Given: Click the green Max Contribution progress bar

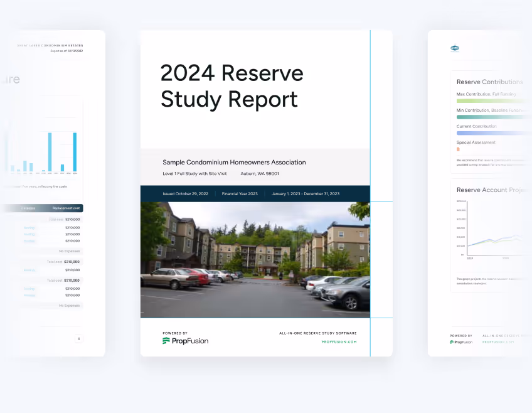Looking at the screenshot, I should click(494, 101).
